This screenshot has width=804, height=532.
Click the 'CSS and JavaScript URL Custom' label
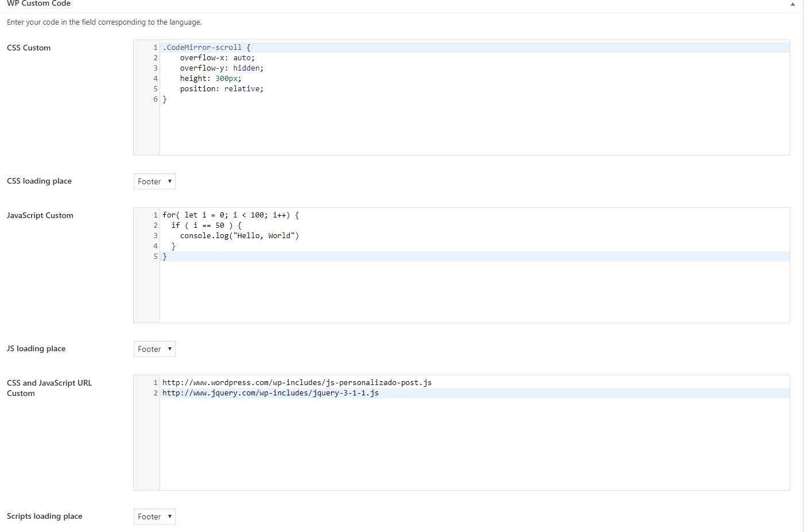[49, 388]
